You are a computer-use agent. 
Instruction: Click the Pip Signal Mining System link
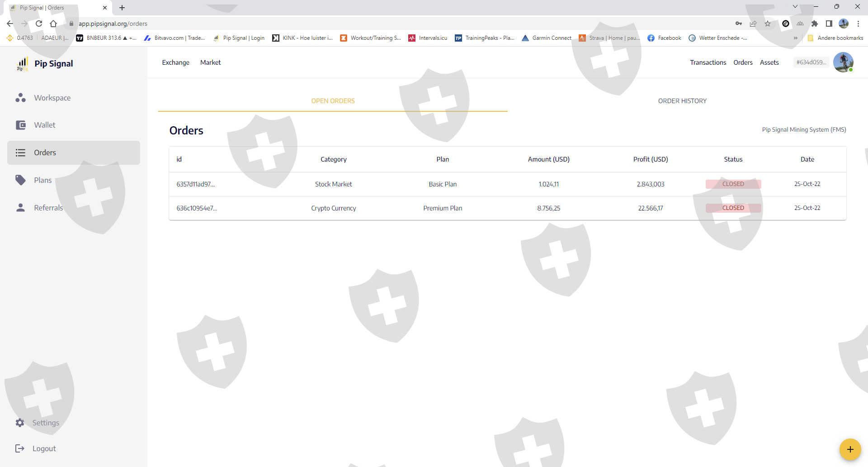[x=804, y=130]
